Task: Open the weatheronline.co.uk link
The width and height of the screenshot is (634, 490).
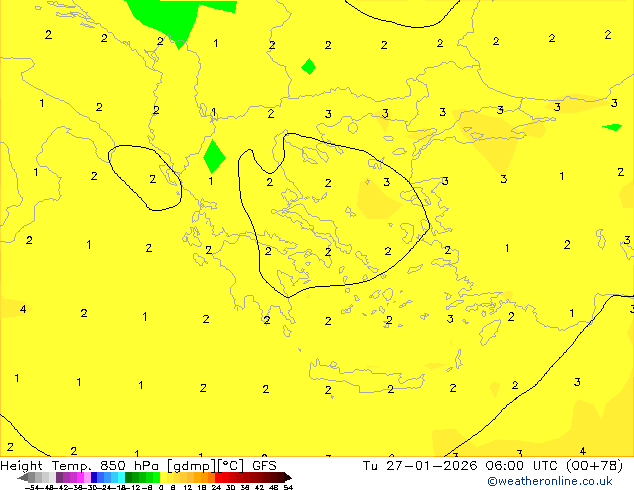Action: pyautogui.click(x=550, y=481)
